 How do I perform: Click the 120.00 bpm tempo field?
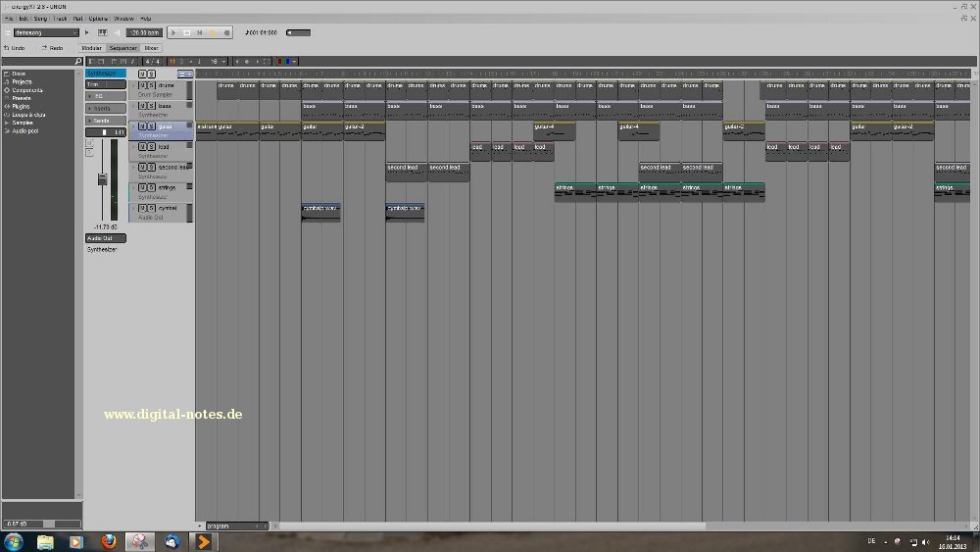[x=143, y=32]
